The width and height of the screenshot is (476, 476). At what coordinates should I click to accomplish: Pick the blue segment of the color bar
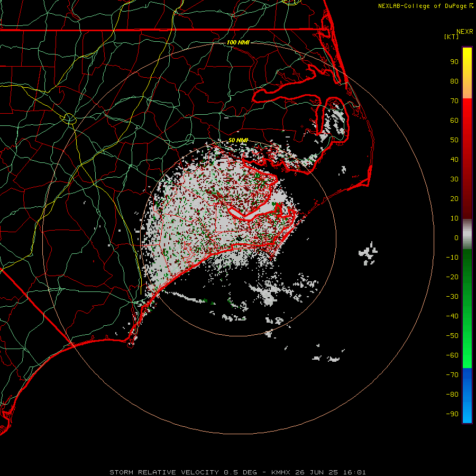467,396
